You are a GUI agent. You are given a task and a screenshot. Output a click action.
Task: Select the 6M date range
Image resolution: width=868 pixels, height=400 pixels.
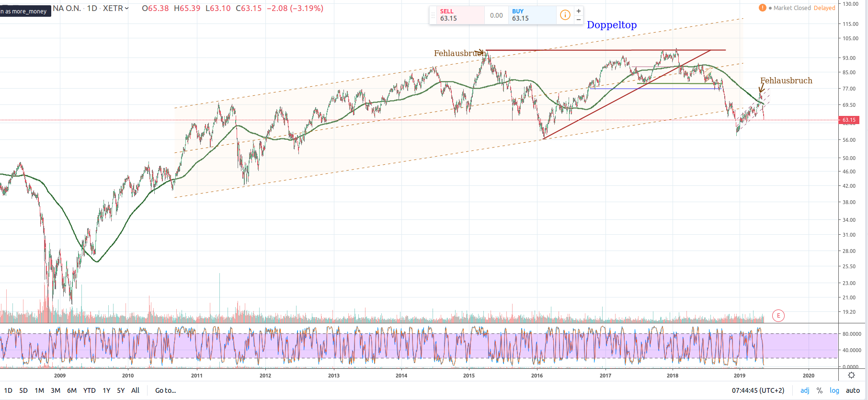(x=72, y=390)
